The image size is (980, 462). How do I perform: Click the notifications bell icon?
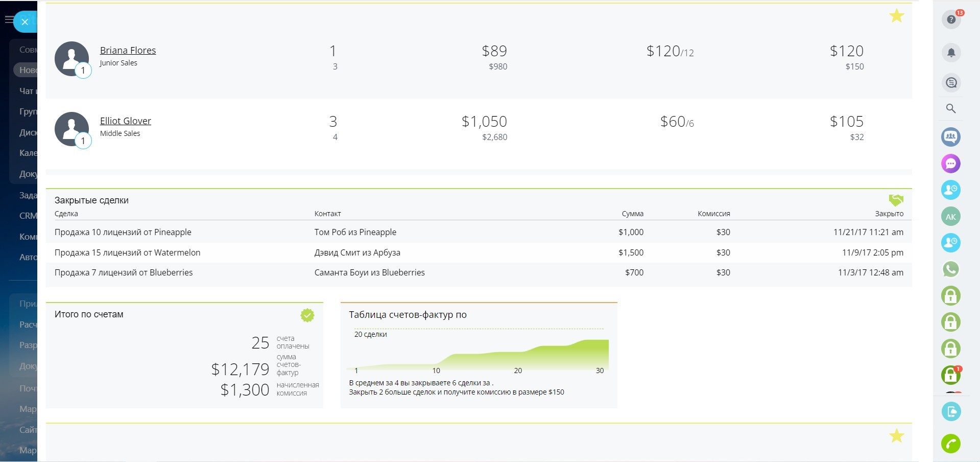pos(951,53)
